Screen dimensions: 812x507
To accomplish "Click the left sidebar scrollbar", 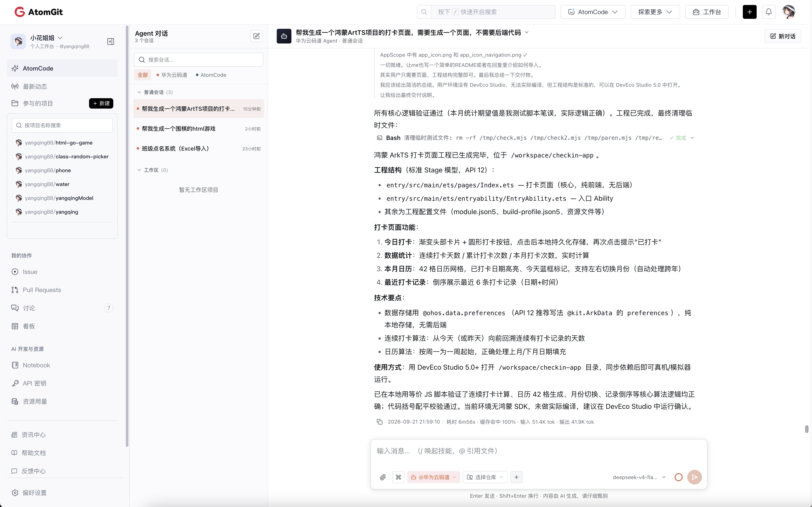I will tap(127, 236).
